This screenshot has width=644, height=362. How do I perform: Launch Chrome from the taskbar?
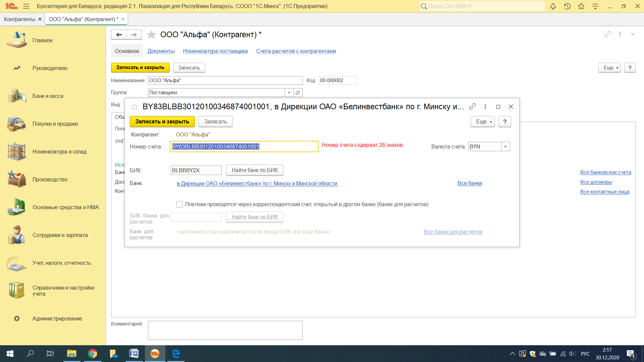click(x=93, y=354)
